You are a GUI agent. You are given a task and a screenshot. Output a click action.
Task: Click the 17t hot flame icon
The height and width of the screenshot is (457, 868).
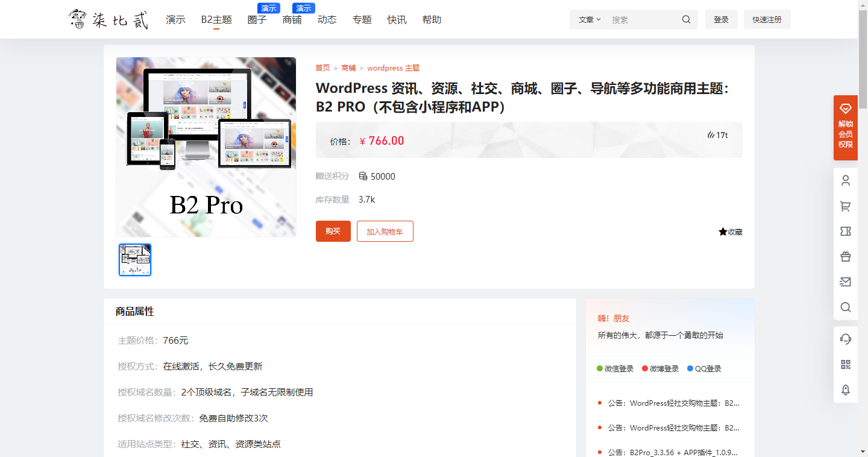coord(711,135)
